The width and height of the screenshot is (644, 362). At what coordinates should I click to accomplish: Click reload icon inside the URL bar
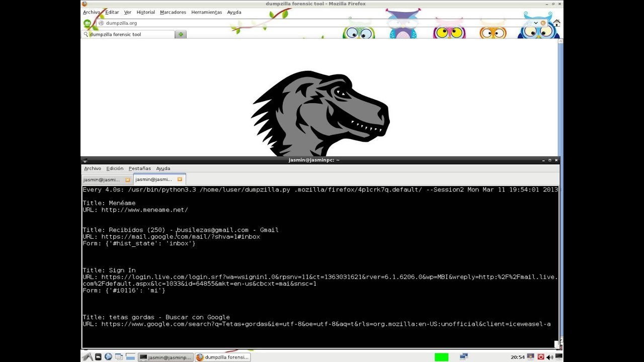click(x=543, y=23)
